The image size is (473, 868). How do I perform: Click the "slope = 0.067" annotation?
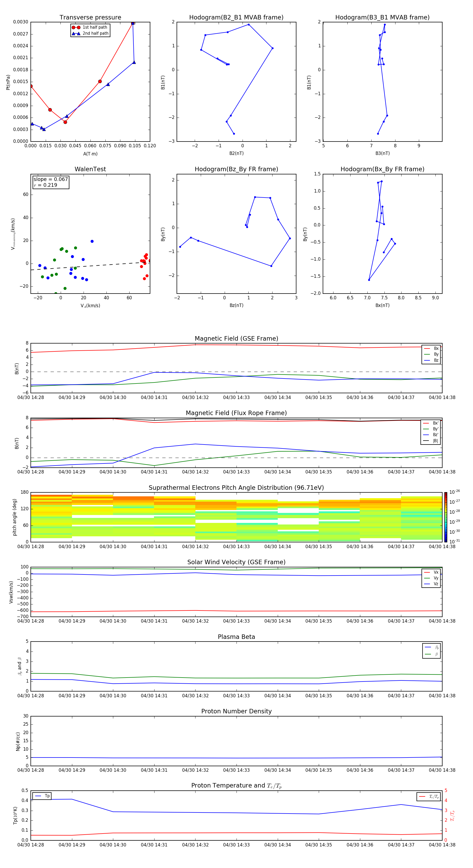[50, 179]
